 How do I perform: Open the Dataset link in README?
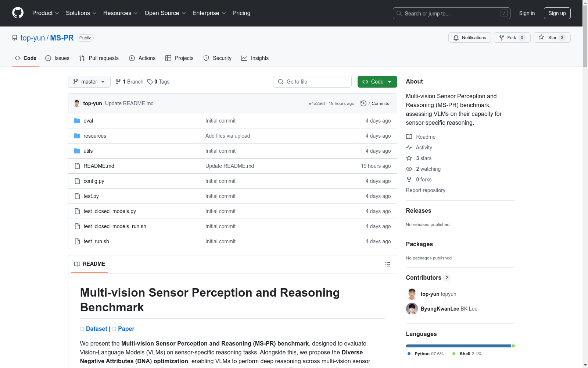coord(94,329)
